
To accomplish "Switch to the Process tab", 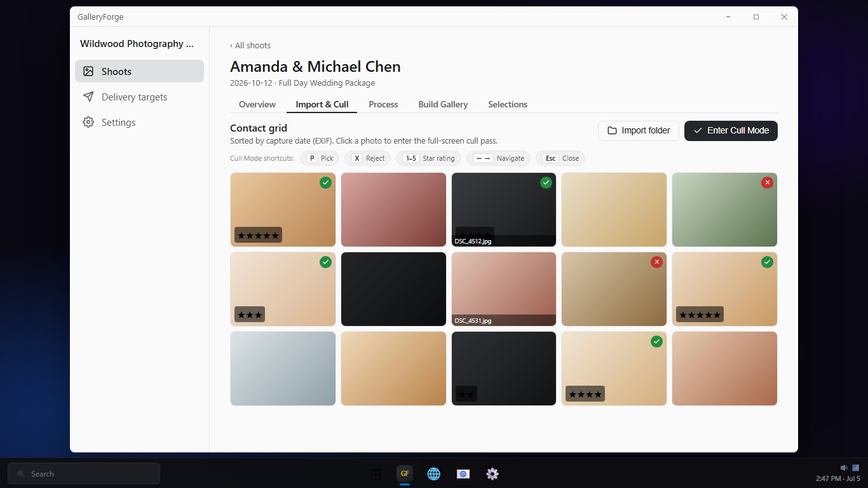I will click(x=383, y=104).
